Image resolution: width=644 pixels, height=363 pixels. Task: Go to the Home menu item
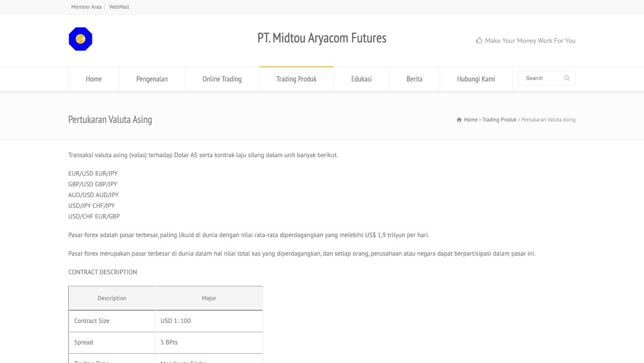point(94,79)
